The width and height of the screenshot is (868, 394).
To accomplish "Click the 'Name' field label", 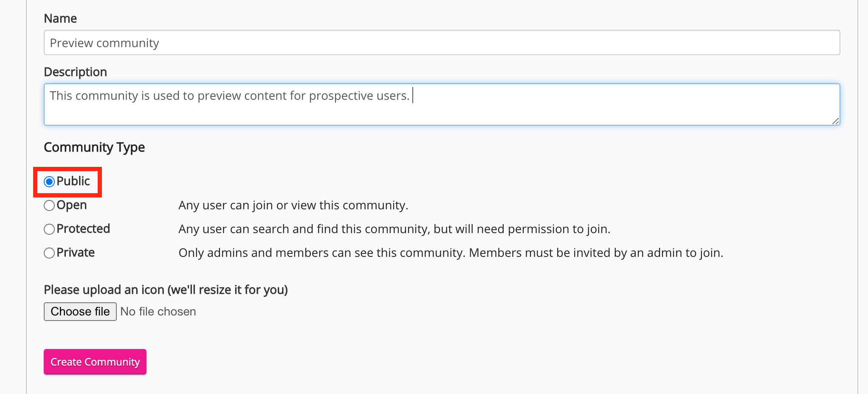I will click(x=60, y=19).
